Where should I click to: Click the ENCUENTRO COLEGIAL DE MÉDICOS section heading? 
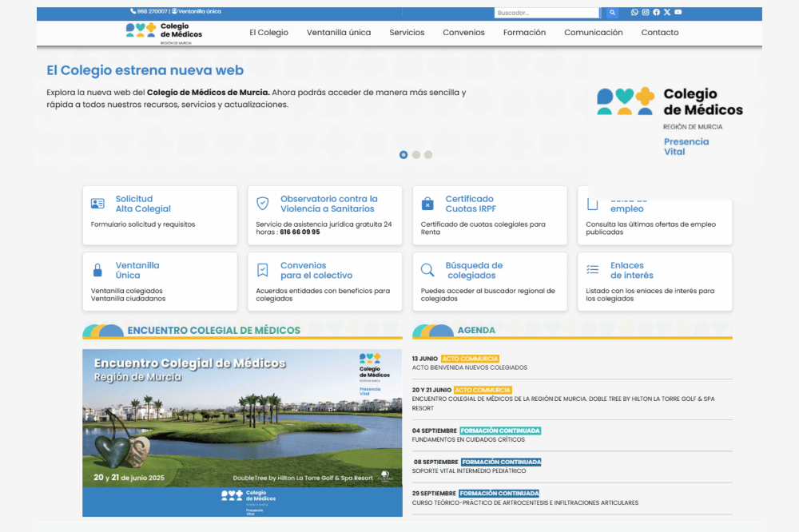(214, 330)
